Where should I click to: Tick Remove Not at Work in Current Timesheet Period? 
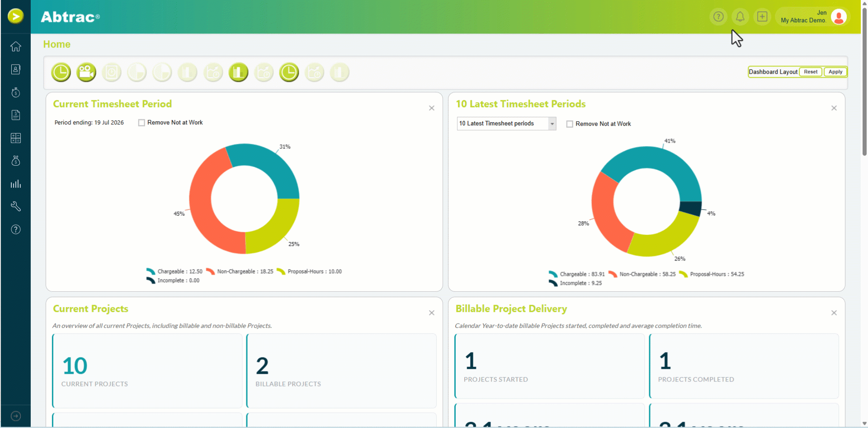coord(142,123)
